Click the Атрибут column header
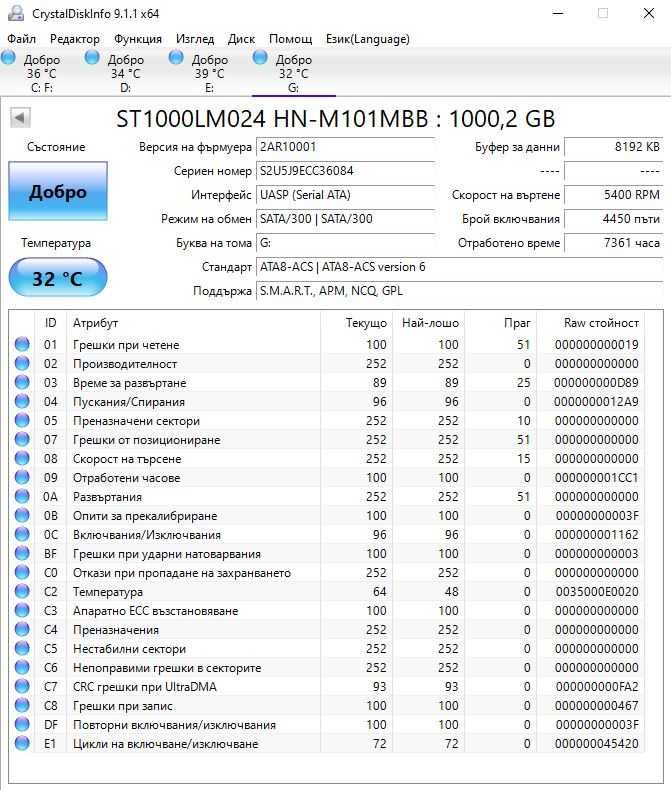 pos(193,323)
